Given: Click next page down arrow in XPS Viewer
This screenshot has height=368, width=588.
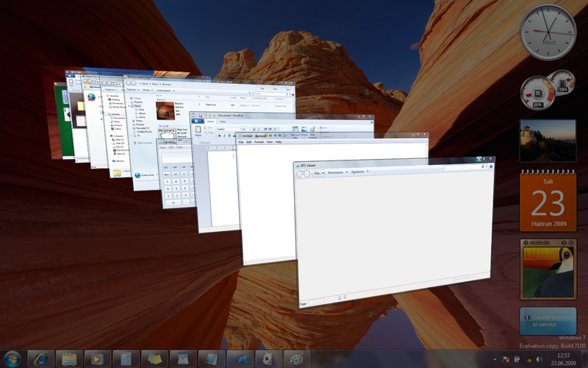Looking at the screenshot, I should 345,297.
